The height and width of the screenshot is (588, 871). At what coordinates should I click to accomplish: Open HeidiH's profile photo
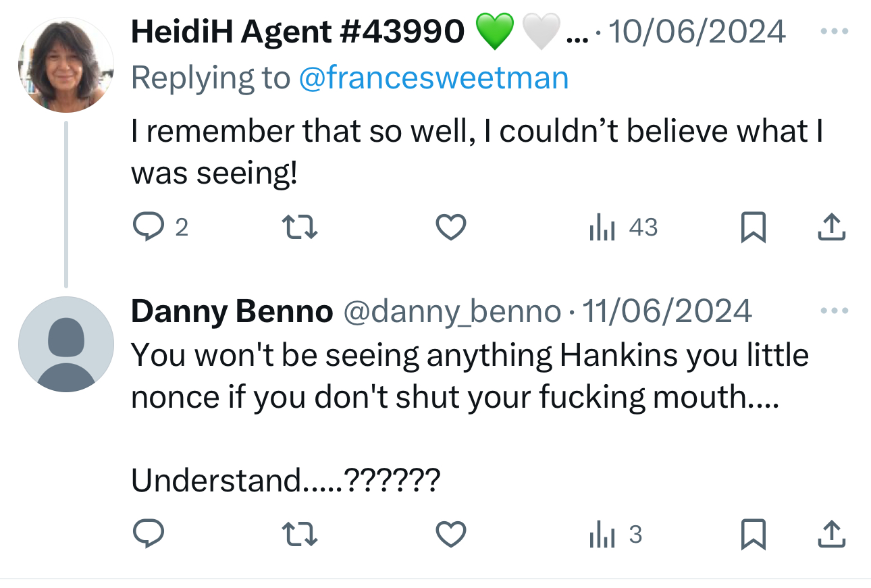click(x=65, y=65)
